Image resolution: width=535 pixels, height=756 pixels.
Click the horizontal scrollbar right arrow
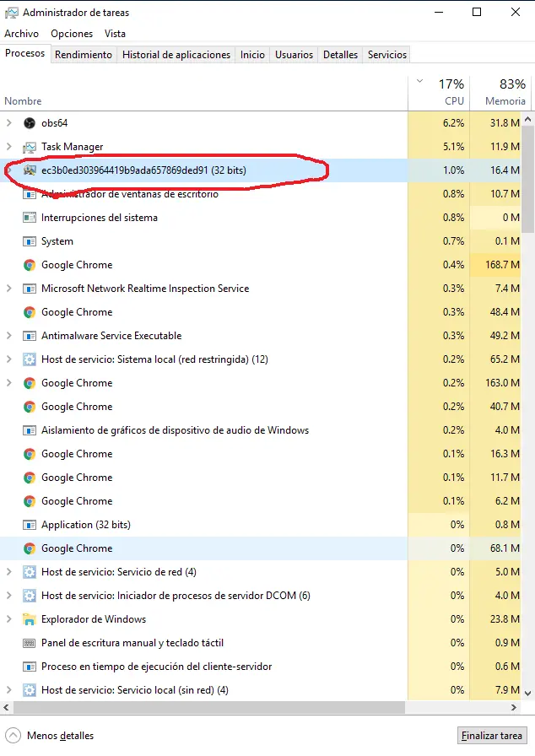click(x=514, y=707)
